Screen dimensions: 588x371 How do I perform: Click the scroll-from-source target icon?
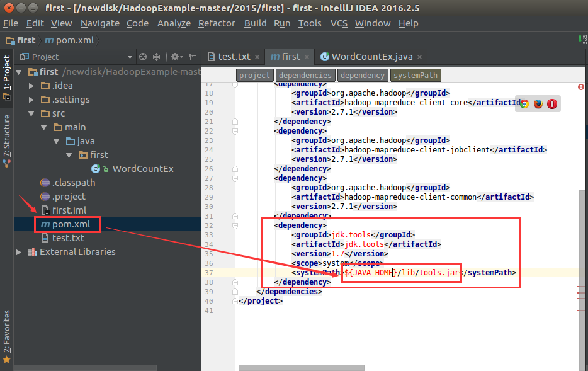click(x=143, y=57)
